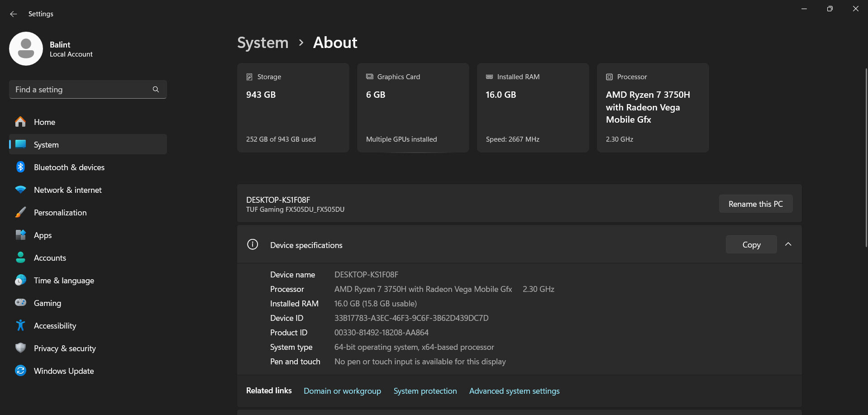Copy the device specifications
This screenshot has height=415, width=868.
point(751,244)
